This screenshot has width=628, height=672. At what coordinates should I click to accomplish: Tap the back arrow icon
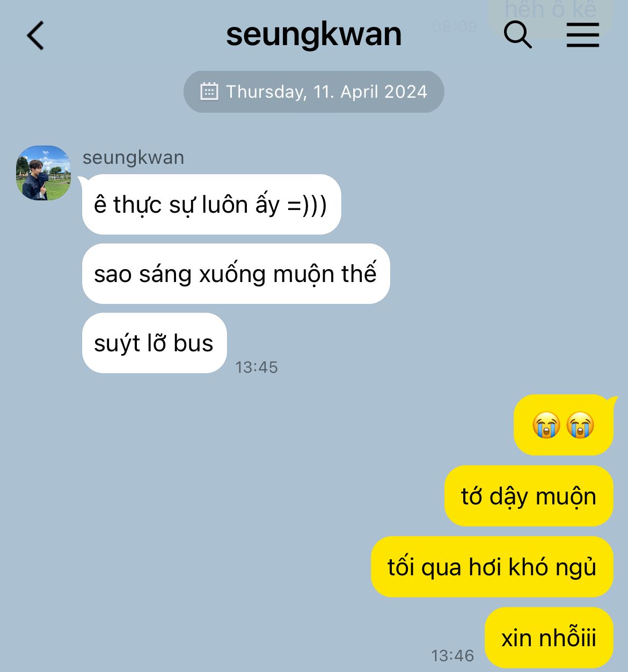[x=35, y=36]
